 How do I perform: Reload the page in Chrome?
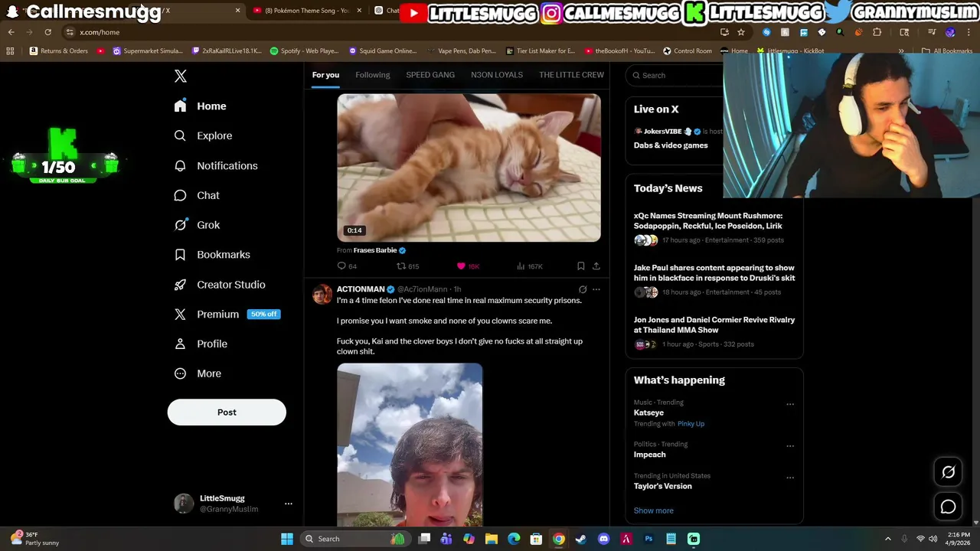[x=47, y=32]
